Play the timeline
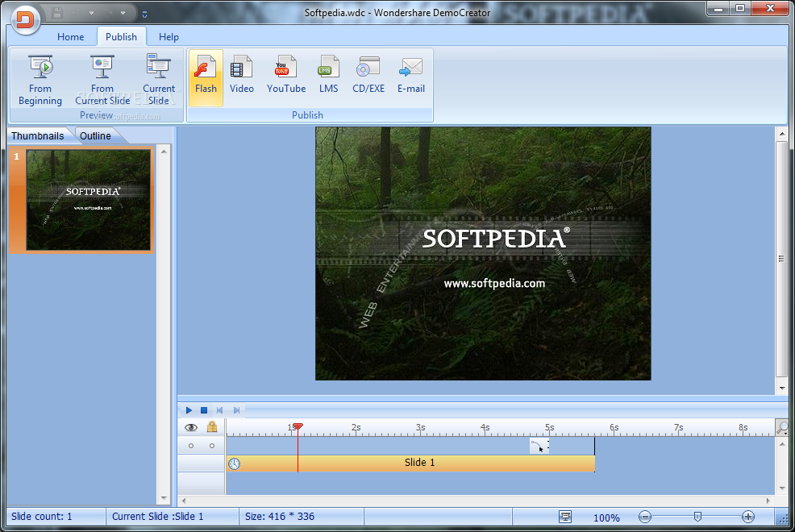This screenshot has height=532, width=795. tap(189, 410)
